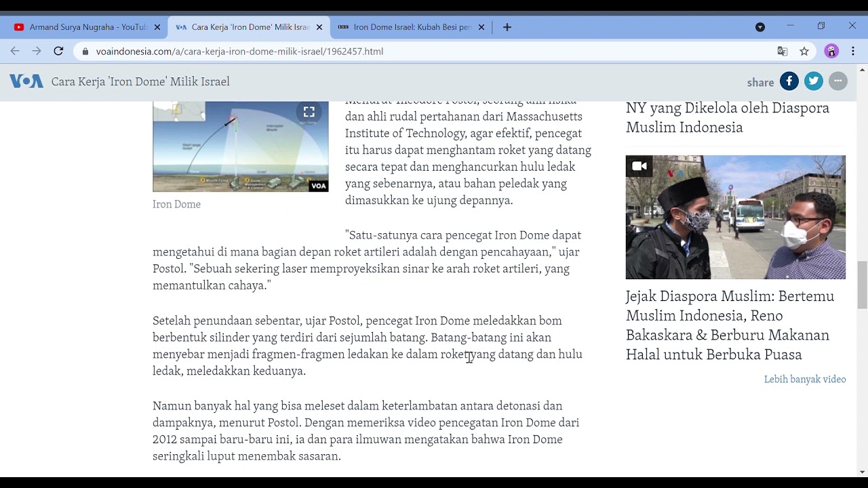Share article on Twitter

(x=814, y=81)
